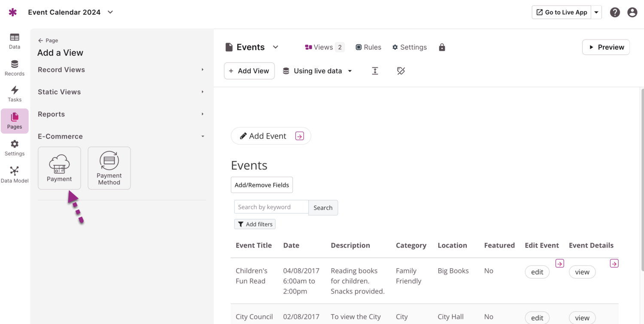Select the Pages icon in the sidebar
This screenshot has width=644, height=324.
[14, 121]
